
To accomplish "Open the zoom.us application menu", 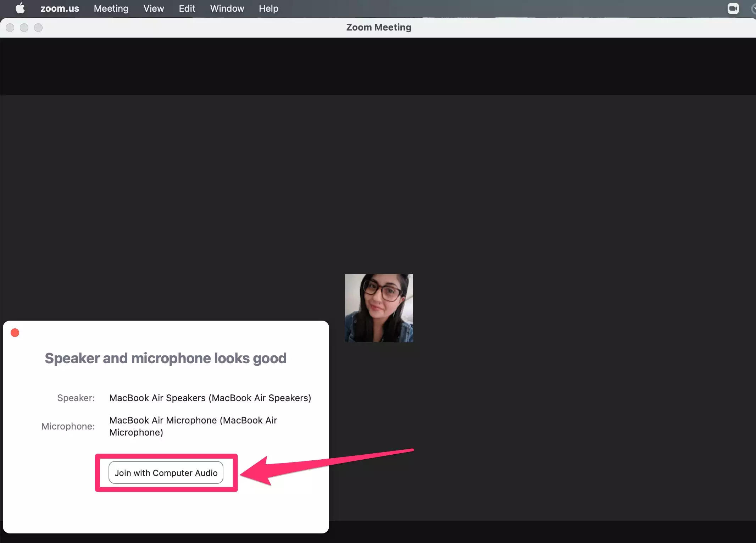I will 60,8.
